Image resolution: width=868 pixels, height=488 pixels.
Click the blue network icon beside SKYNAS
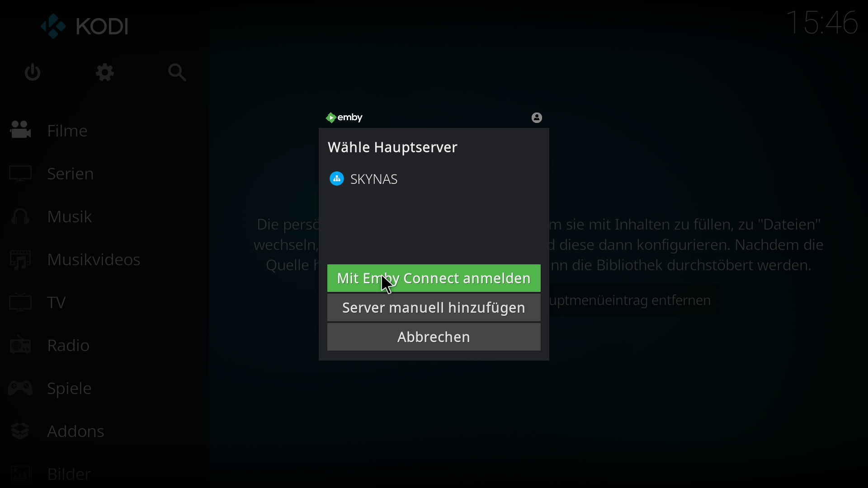[337, 178]
